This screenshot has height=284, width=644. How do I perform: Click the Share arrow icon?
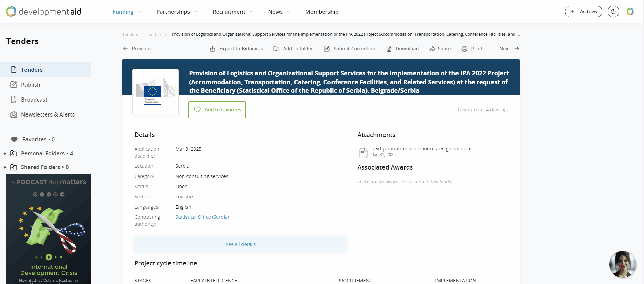(432, 49)
